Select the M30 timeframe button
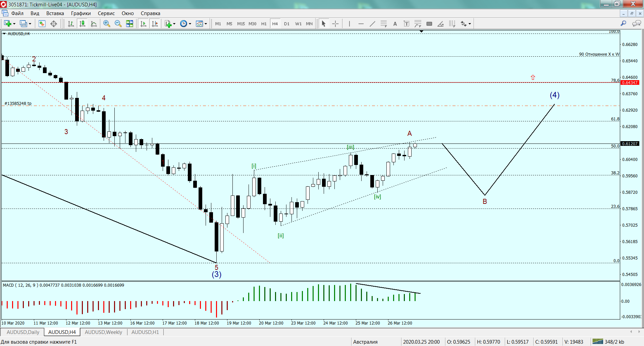The height and width of the screenshot is (346, 644). (x=252, y=23)
